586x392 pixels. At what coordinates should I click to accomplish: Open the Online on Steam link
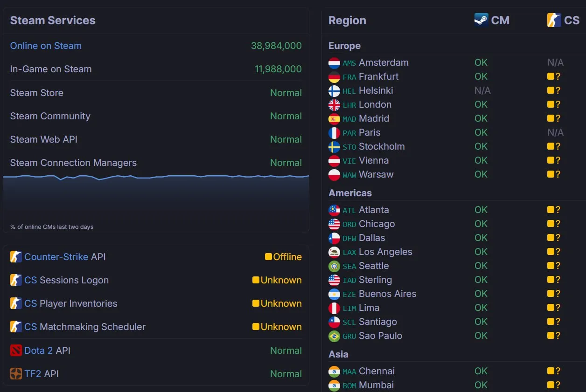click(46, 46)
